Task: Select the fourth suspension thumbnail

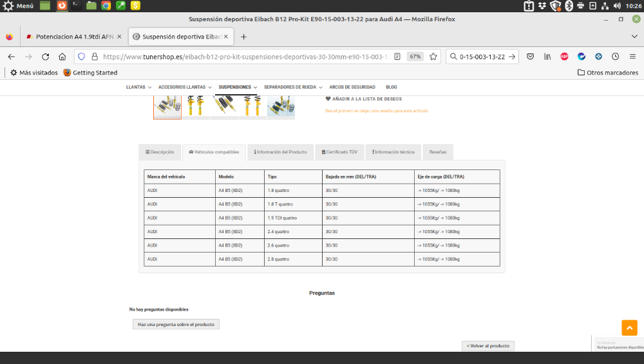Action: pyautogui.click(x=252, y=107)
